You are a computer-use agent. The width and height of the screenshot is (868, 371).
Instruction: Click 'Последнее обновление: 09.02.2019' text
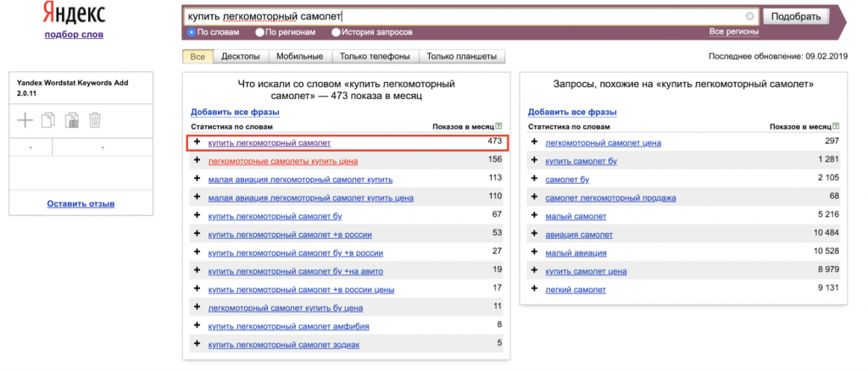[x=778, y=57]
